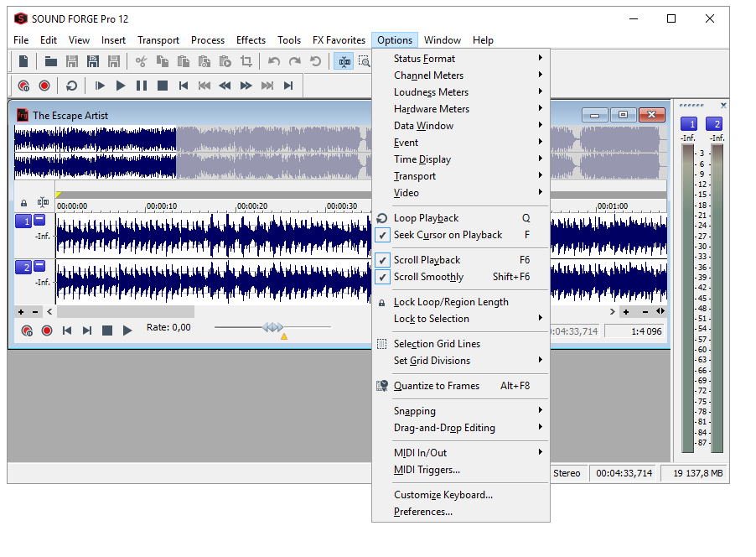Click the Play All button in main transport bar

(x=100, y=86)
